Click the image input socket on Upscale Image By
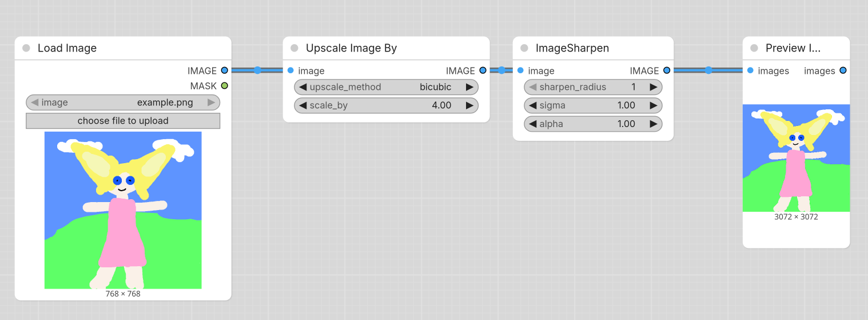Image resolution: width=868 pixels, height=320 pixels. coord(290,70)
